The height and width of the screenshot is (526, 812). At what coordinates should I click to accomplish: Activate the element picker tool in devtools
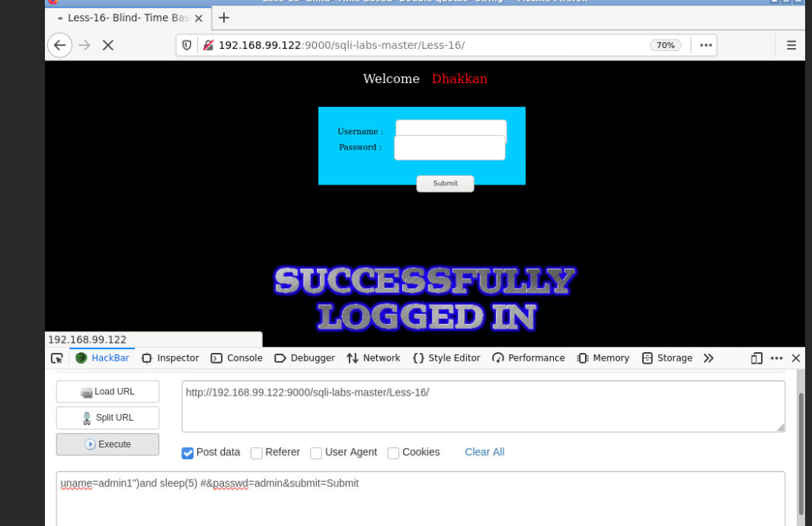point(57,358)
